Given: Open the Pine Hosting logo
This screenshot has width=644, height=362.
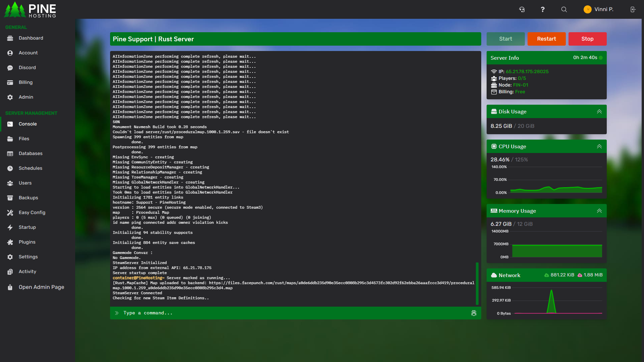Looking at the screenshot, I should pos(30,10).
